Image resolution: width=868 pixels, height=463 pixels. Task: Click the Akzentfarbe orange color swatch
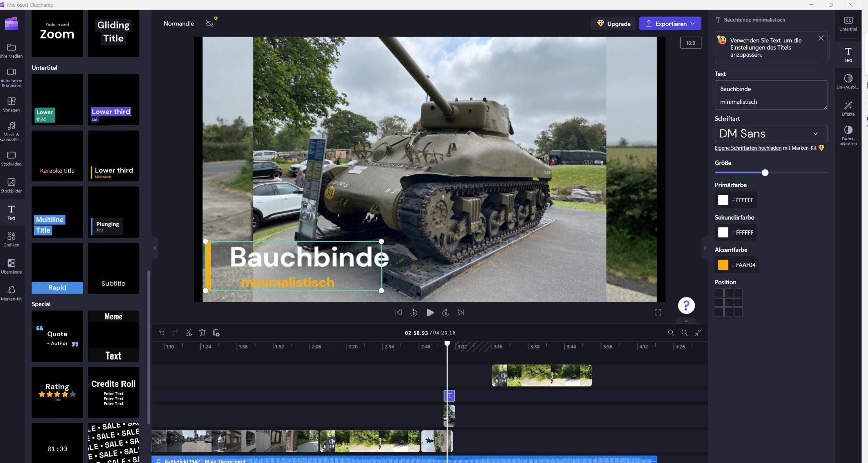723,265
